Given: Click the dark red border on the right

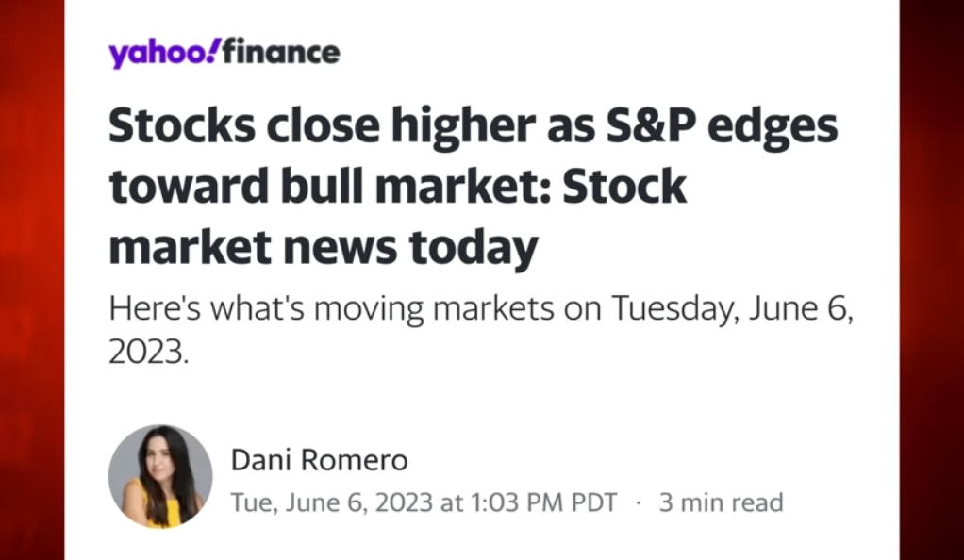Looking at the screenshot, I should click(931, 280).
